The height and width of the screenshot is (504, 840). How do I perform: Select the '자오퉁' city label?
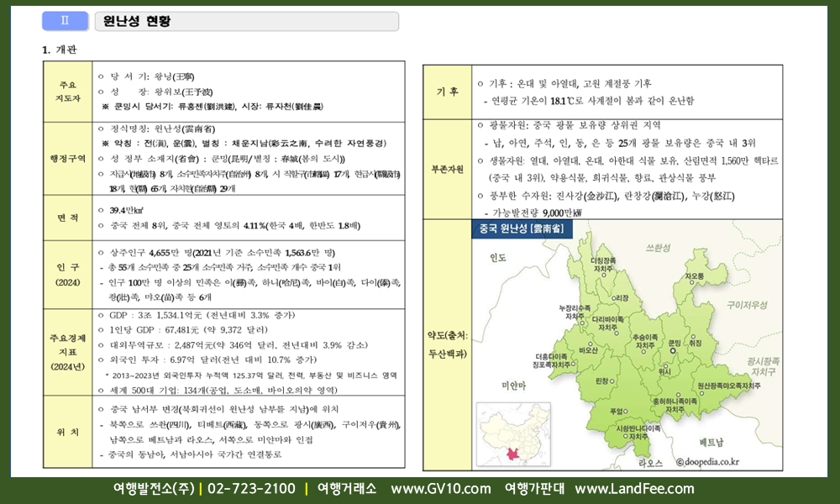coord(695,276)
